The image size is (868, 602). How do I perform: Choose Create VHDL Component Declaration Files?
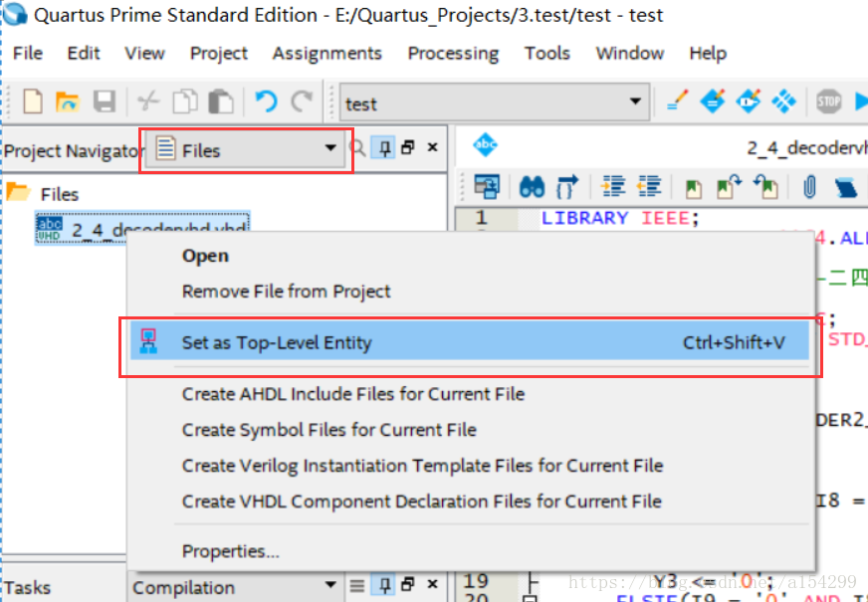tap(470, 502)
